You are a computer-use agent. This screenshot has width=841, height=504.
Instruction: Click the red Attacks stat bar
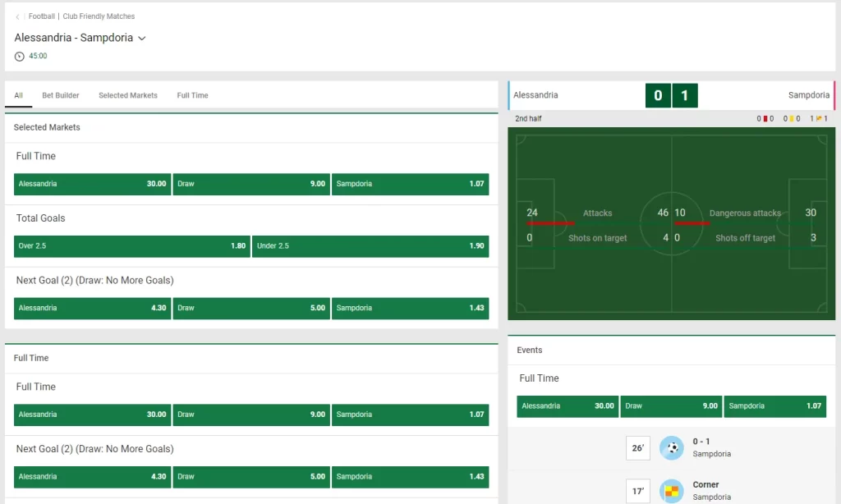[x=550, y=222]
